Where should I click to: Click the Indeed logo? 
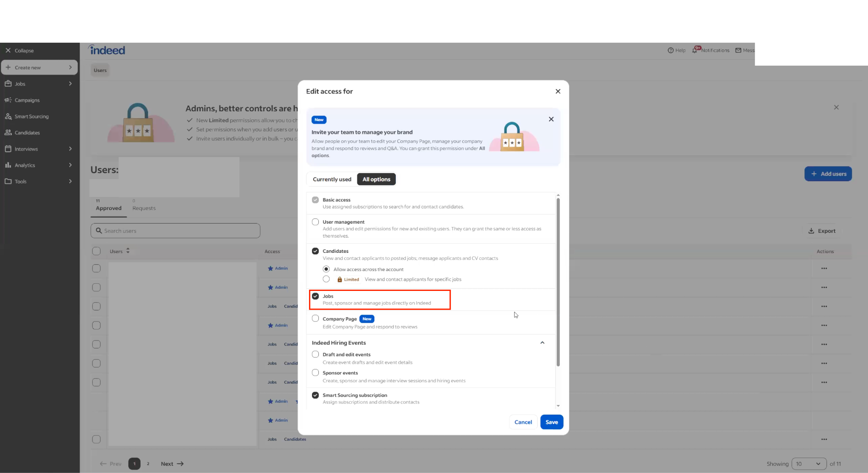[107, 50]
